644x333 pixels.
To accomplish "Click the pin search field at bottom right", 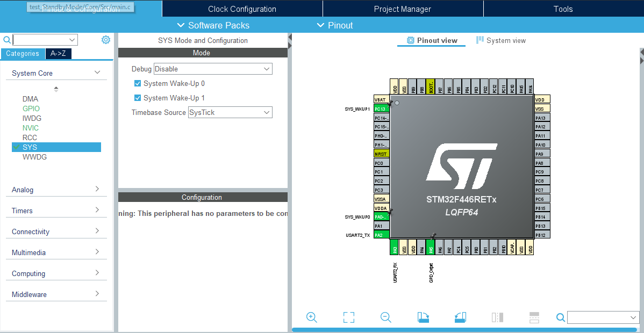I will [x=598, y=318].
